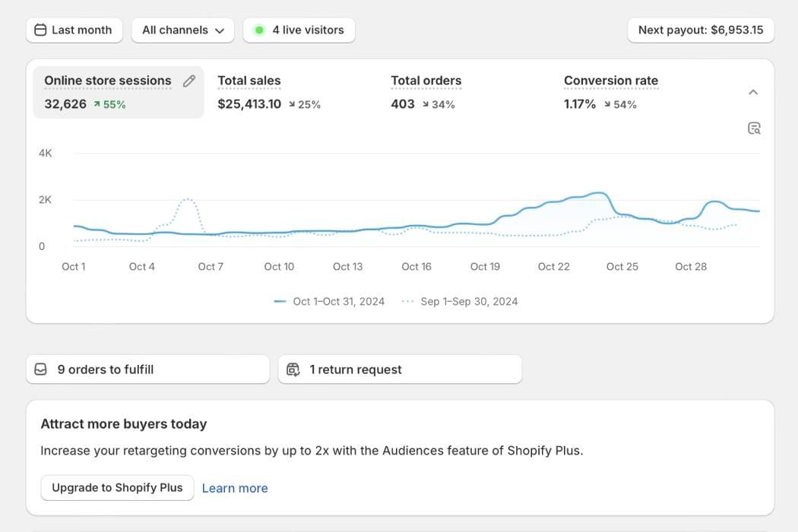This screenshot has height=532, width=798.
Task: Open the Last month date range picker
Action: click(74, 30)
